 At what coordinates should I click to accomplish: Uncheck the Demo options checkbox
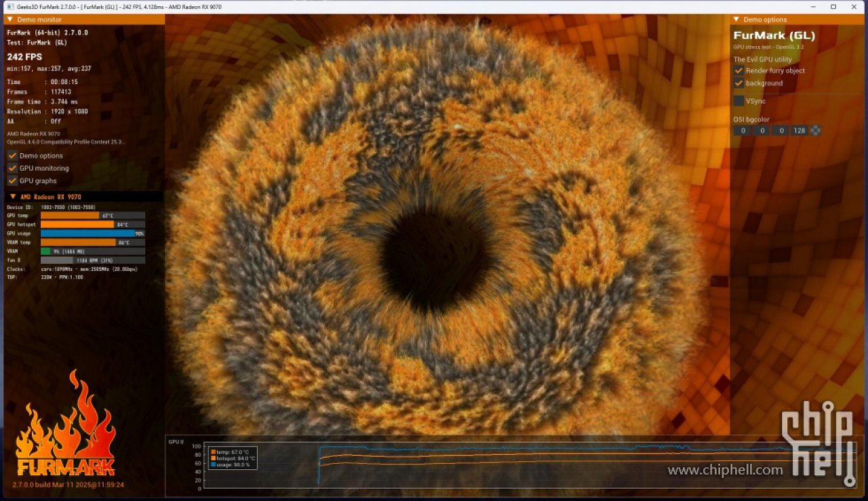tap(12, 156)
